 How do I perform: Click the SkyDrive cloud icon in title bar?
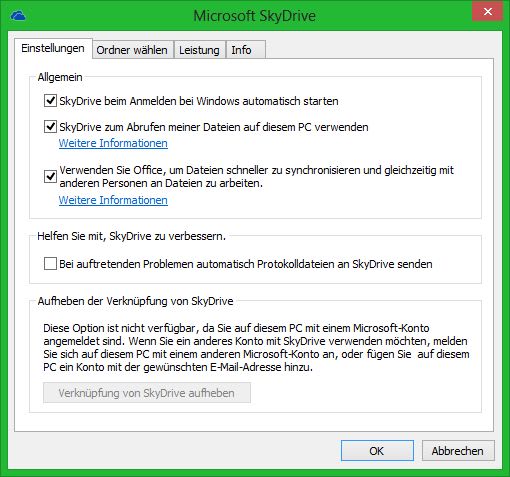pyautogui.click(x=18, y=16)
